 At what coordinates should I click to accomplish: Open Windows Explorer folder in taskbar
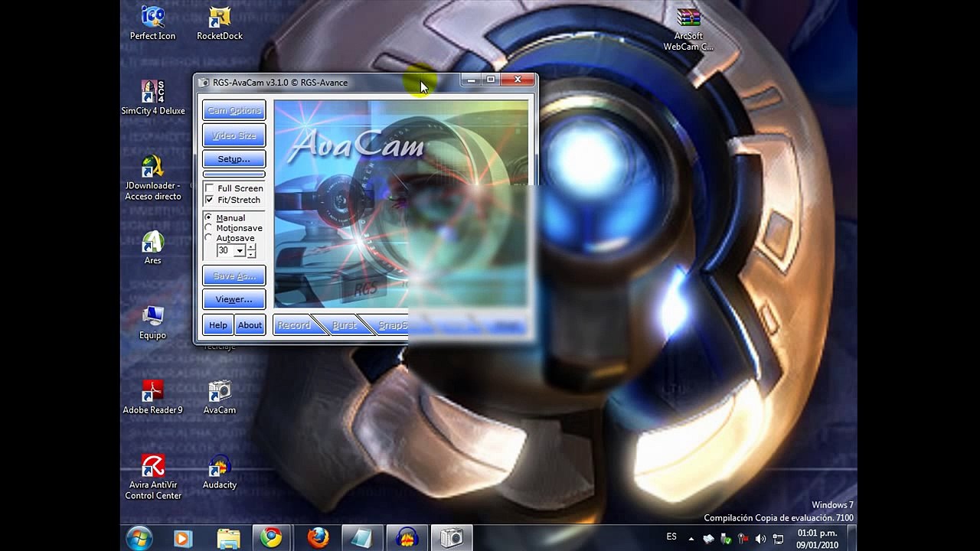(228, 539)
